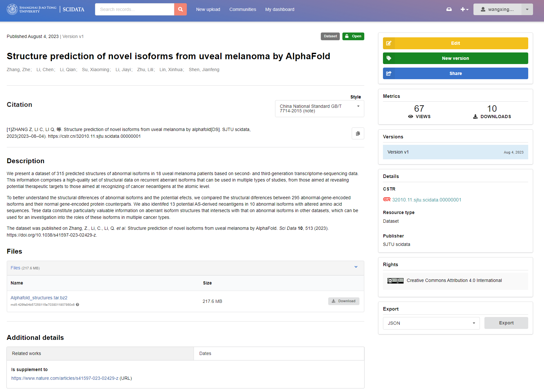
Task: Focus the Search records input field
Action: coord(135,9)
